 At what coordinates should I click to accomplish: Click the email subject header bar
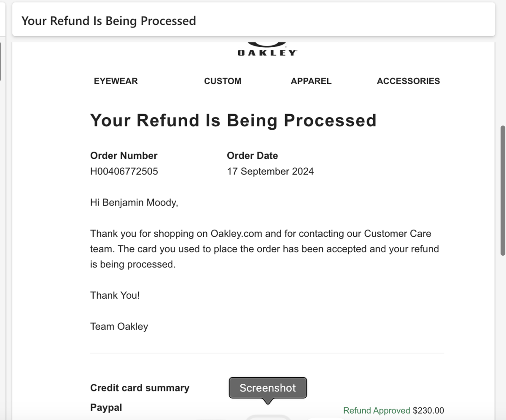pyautogui.click(x=253, y=21)
